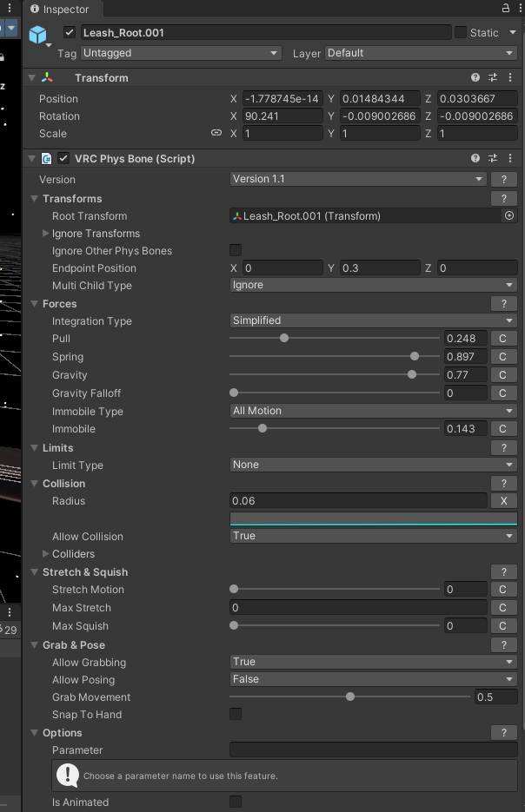The width and height of the screenshot is (525, 812).
Task: Open Transform component preset settings icon
Action: 493,77
